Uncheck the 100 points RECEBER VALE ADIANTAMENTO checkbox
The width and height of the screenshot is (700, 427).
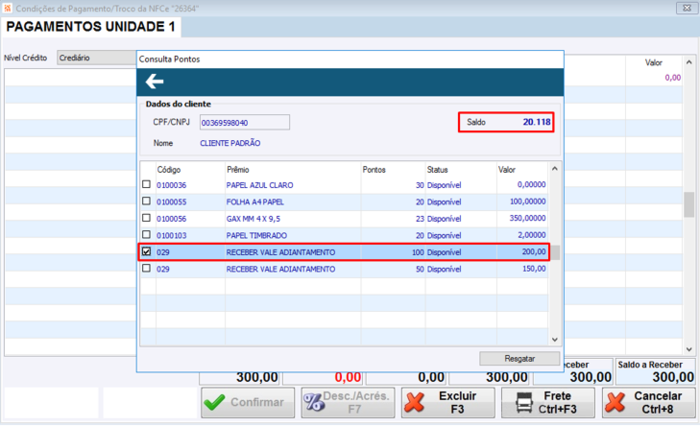point(146,251)
